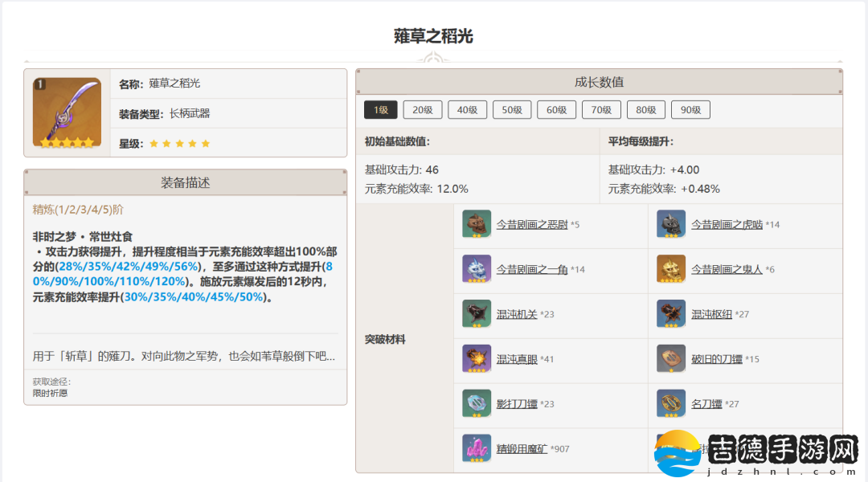Image resolution: width=868 pixels, height=482 pixels.
Task: Click the 薙草之稻光 weapon thumbnail
Action: 67,113
